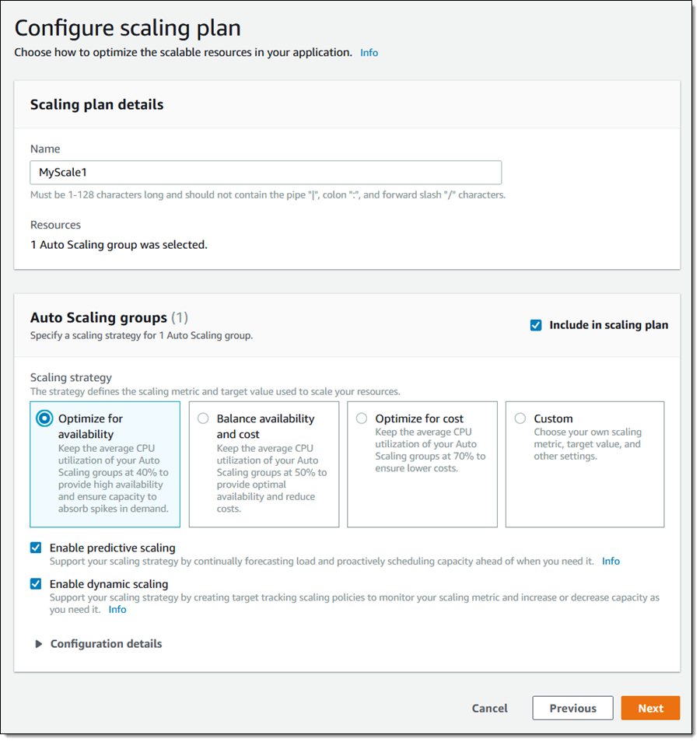Select the Optimize for availability radio button

pyautogui.click(x=45, y=418)
